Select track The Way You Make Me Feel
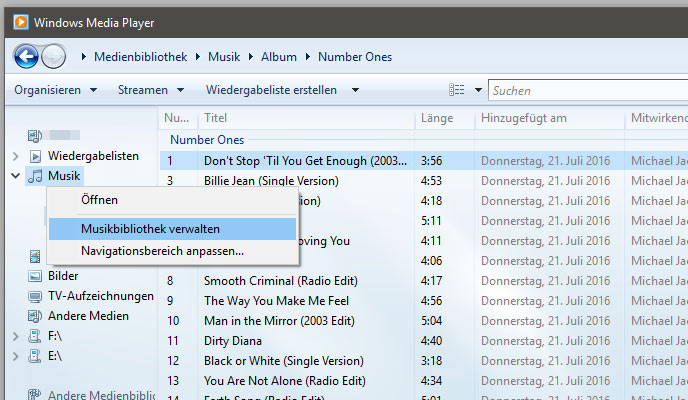The height and width of the screenshot is (400, 688). point(276,301)
